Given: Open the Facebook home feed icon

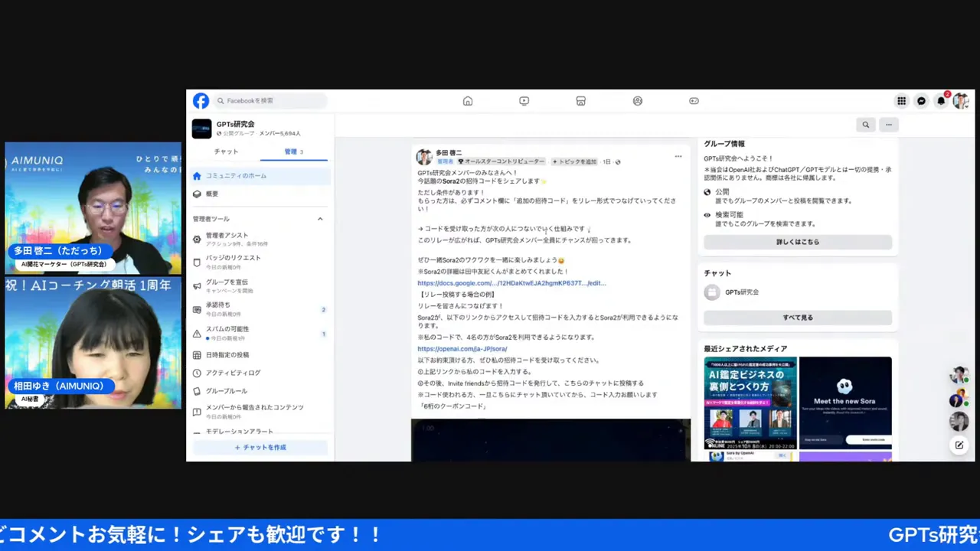Looking at the screenshot, I should (x=468, y=101).
